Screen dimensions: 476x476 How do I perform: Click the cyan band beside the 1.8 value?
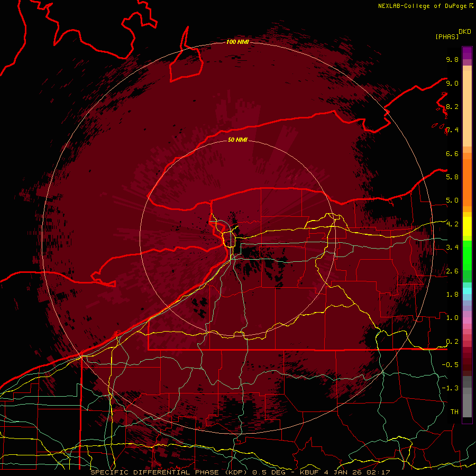point(467,291)
